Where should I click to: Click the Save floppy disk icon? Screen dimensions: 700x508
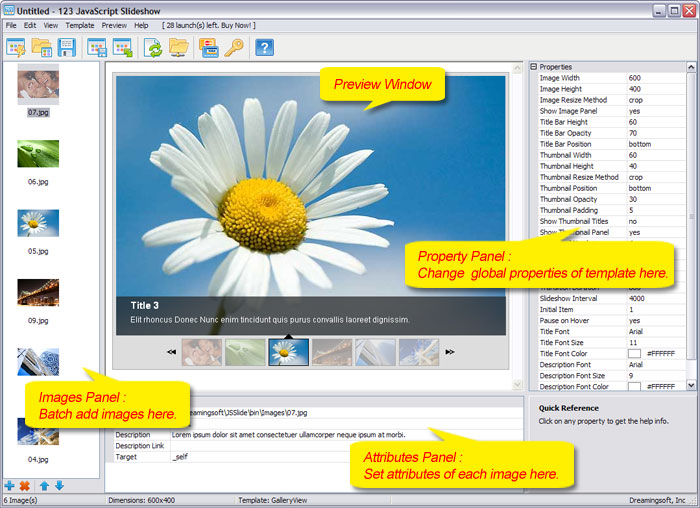click(67, 47)
